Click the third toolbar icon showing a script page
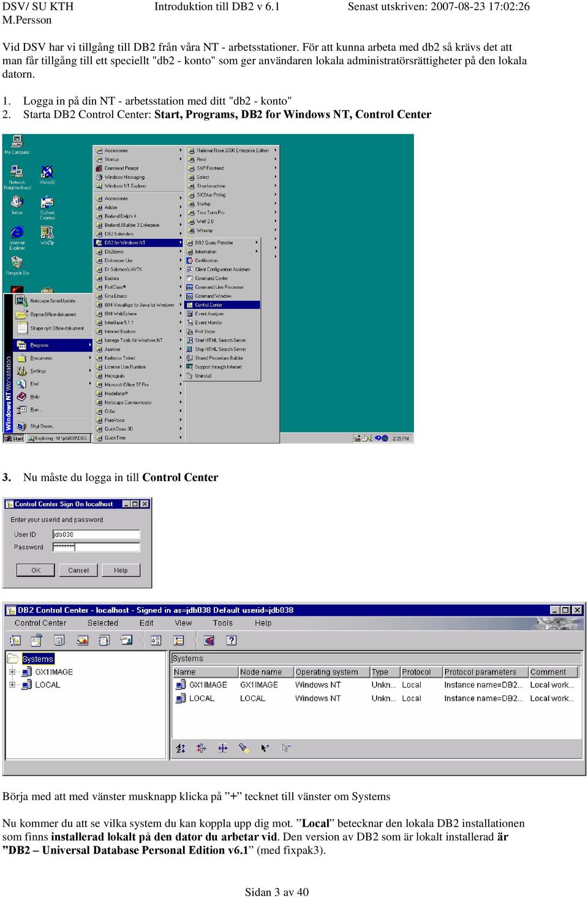Image resolution: width=588 pixels, height=897 pixels. pos(59,640)
